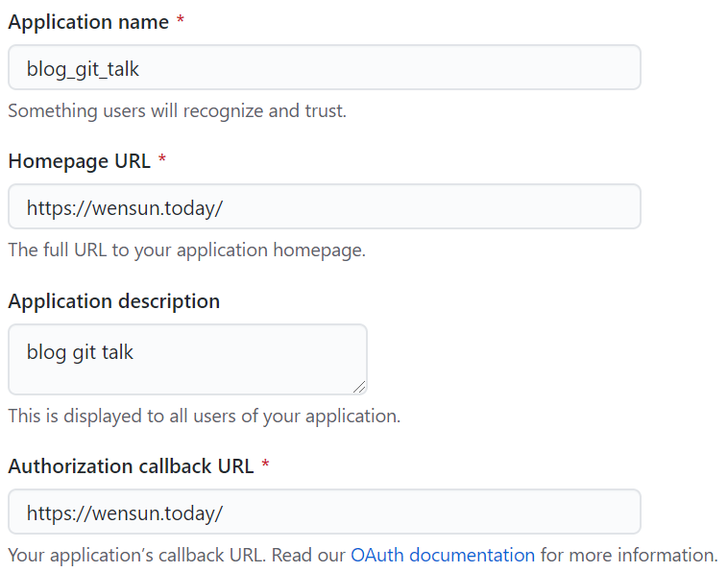This screenshot has width=728, height=572.
Task: Click the "Authorization callback URL" label
Action: click(131, 466)
